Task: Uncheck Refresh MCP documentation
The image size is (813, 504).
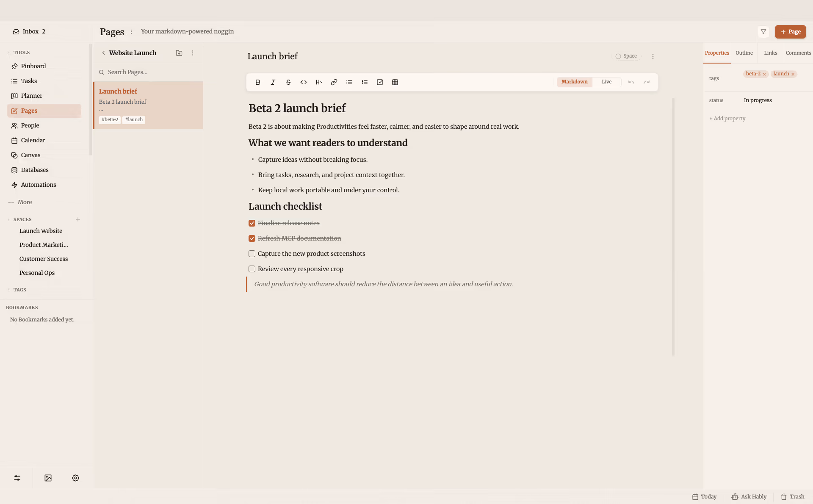Action: pyautogui.click(x=252, y=238)
